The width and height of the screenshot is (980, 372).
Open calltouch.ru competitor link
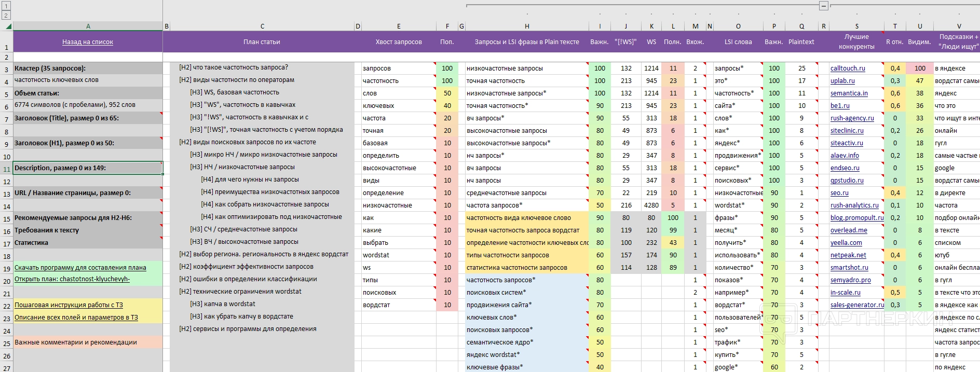(847, 68)
